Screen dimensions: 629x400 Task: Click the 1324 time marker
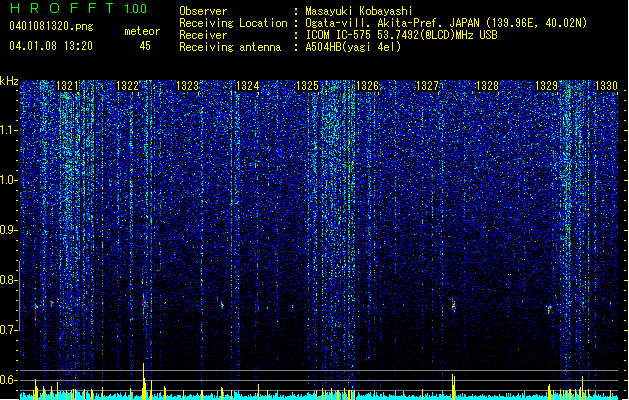point(248,86)
